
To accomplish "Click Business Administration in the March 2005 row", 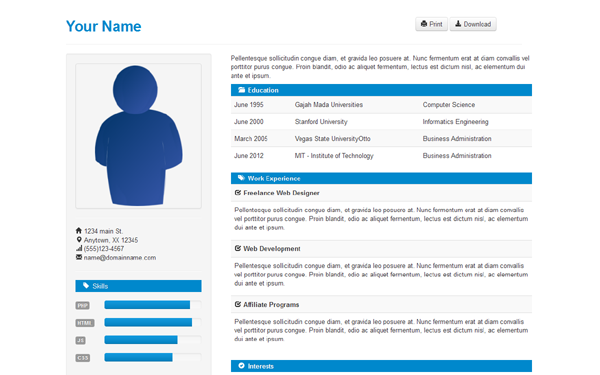I will [x=457, y=139].
